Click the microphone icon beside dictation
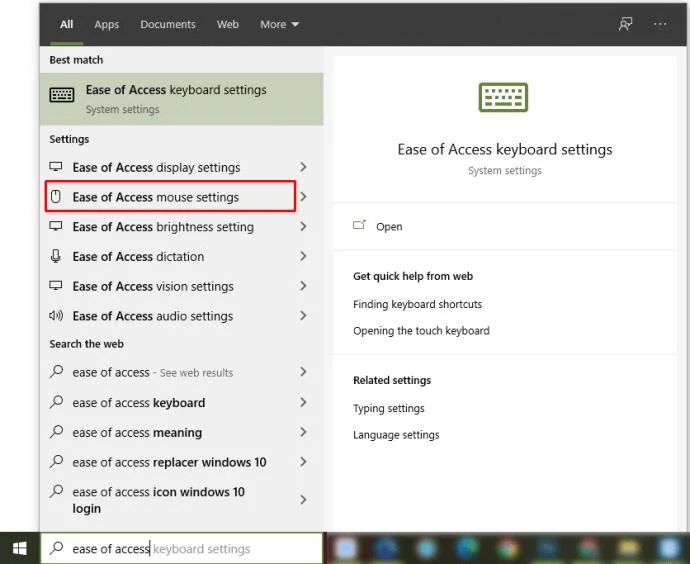 [57, 256]
